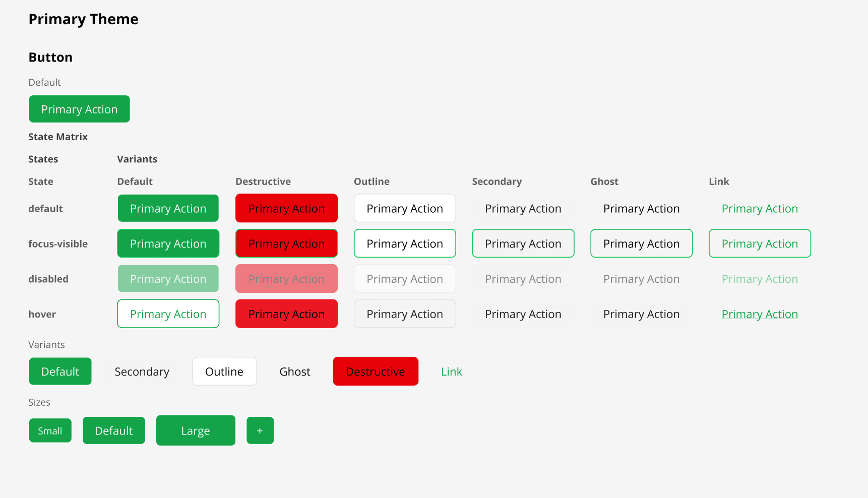Screen dimensions: 868x498
Task: Click the hover state Destructive button
Action: (286, 314)
